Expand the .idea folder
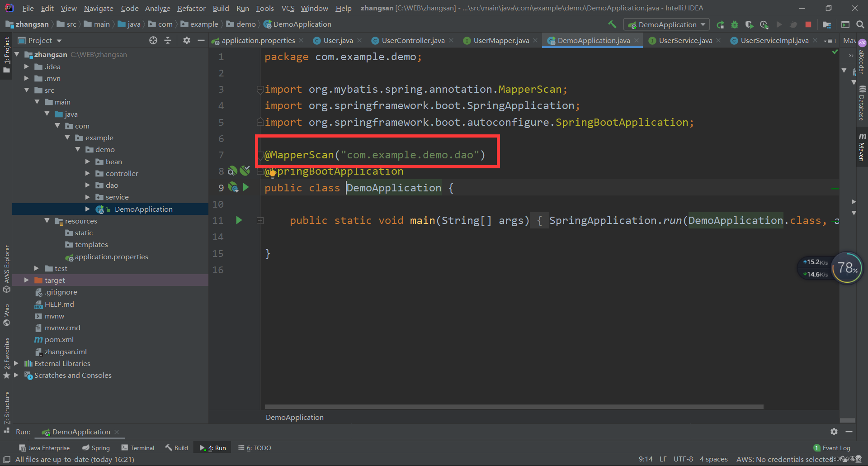 click(27, 67)
